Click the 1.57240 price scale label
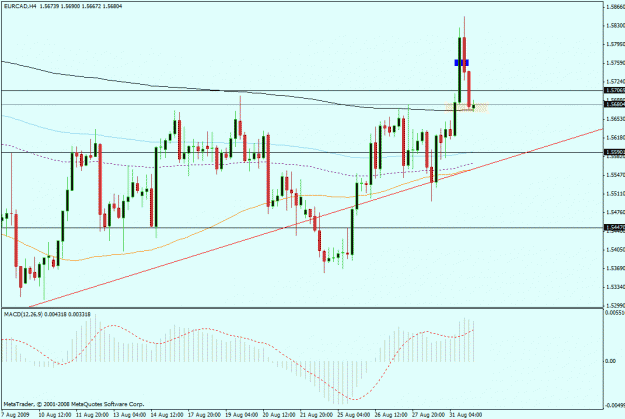 point(615,81)
